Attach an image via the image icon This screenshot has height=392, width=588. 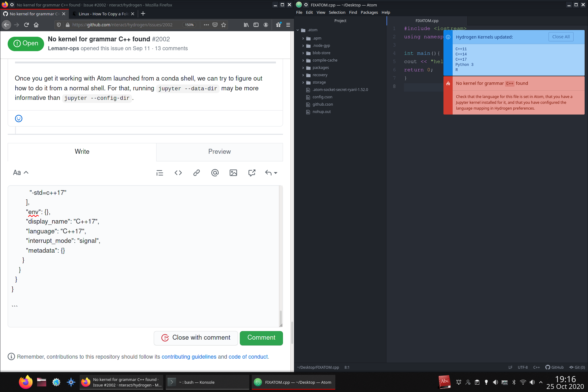[x=233, y=172]
